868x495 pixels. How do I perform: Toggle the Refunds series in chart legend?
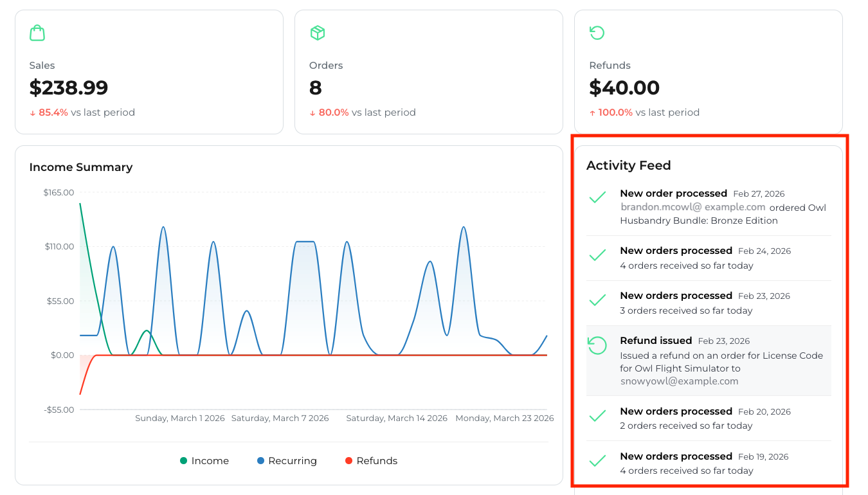pos(371,461)
